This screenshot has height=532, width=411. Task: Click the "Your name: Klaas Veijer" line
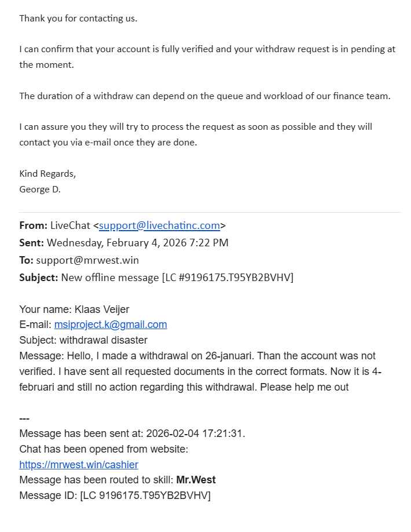[x=74, y=309]
